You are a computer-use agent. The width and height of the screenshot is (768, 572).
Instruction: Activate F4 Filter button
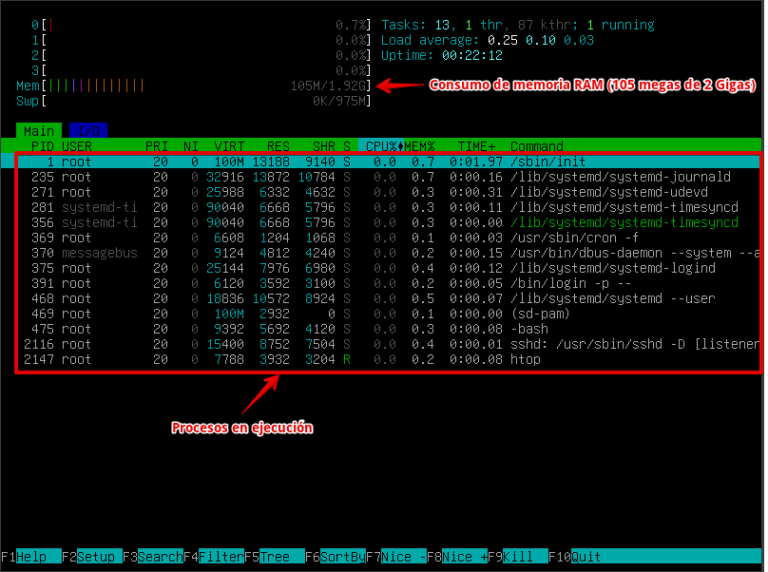click(x=214, y=557)
